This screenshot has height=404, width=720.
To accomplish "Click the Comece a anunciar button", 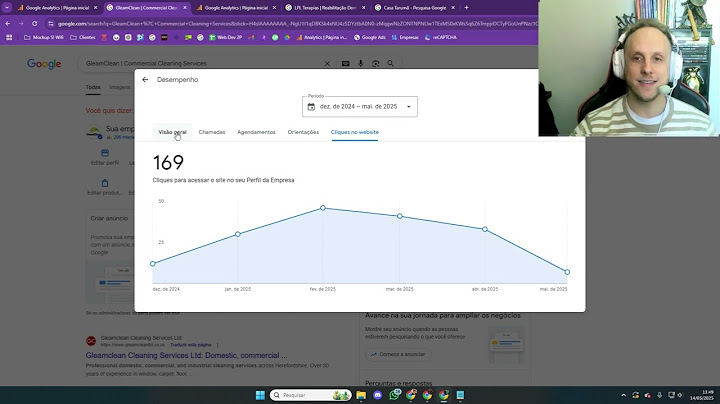I will [398, 354].
